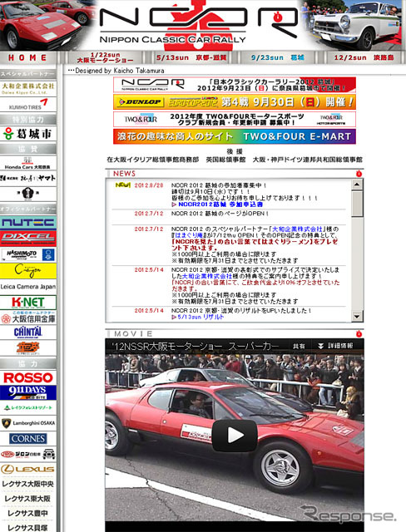Click 在大阪イタリア総領事館商務部 text
The width and height of the screenshot is (406, 532).
point(153,160)
